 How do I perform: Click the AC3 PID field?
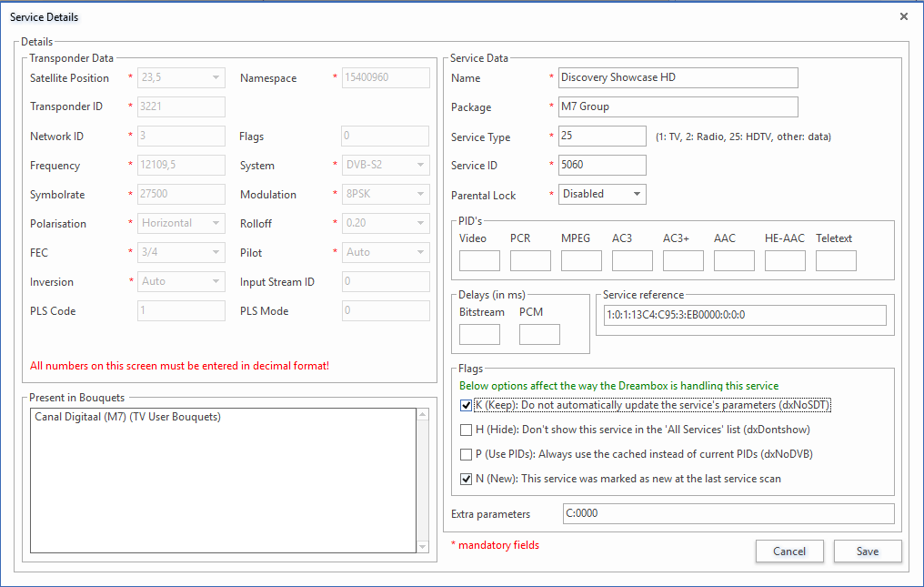coord(632,261)
